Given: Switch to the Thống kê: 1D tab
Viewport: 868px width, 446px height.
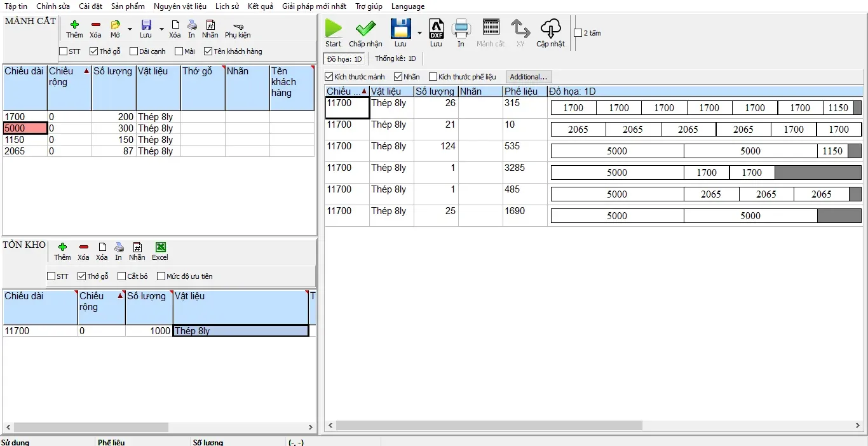Looking at the screenshot, I should 395,59.
